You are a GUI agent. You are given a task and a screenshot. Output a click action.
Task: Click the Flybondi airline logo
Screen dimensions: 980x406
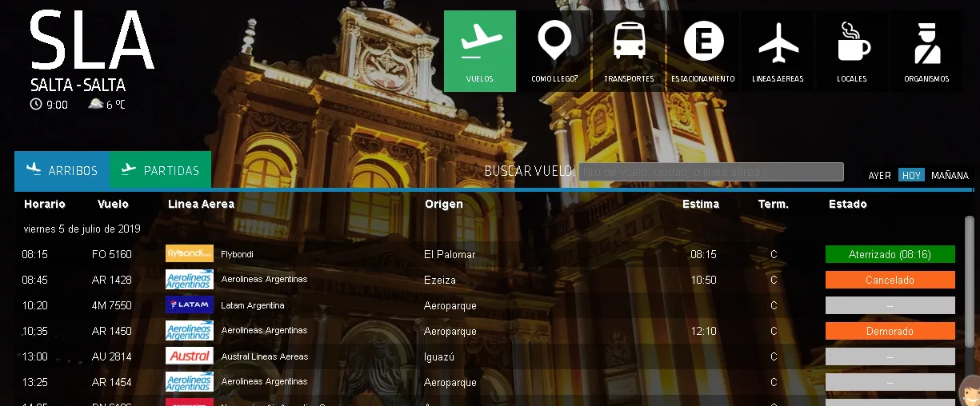190,254
